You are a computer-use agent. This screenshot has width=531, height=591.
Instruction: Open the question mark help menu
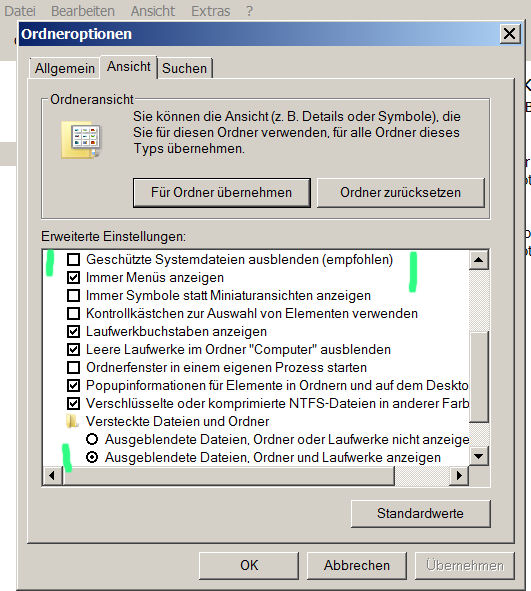coord(249,11)
